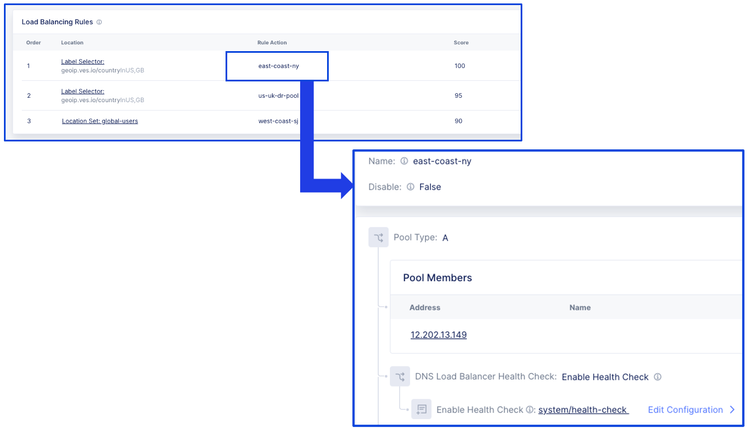The width and height of the screenshot is (749, 431).
Task: Click the info icon beside Disable
Action: coord(410,187)
